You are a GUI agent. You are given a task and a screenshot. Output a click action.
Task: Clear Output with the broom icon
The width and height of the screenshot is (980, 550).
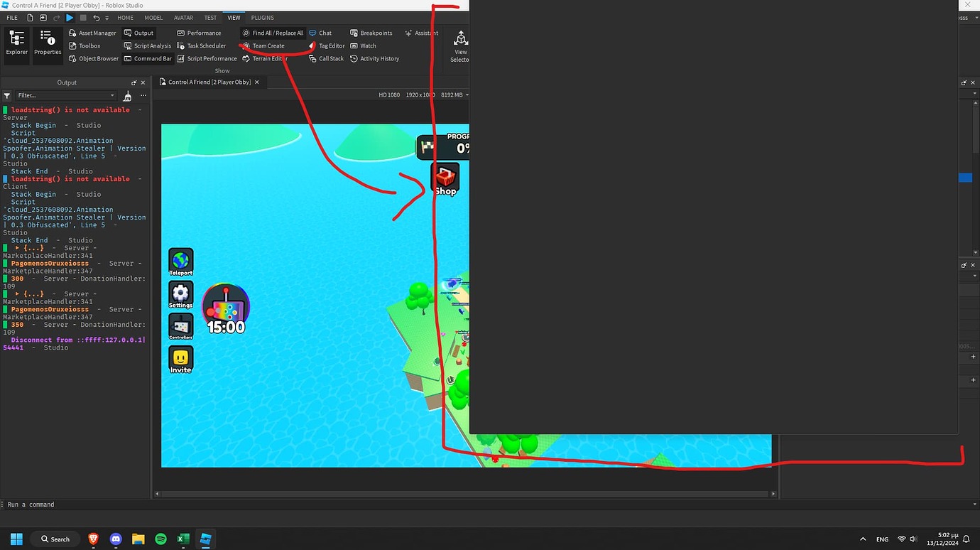click(x=128, y=95)
